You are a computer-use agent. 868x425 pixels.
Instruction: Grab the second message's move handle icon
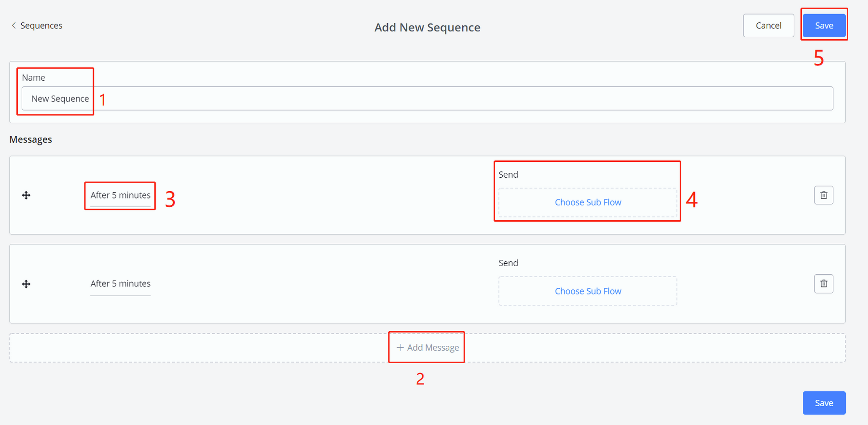(27, 284)
